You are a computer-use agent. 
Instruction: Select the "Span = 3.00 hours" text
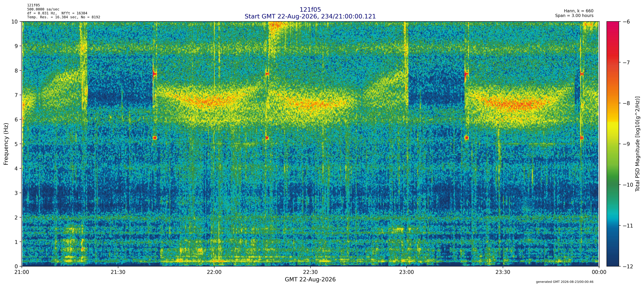pyautogui.click(x=574, y=15)
